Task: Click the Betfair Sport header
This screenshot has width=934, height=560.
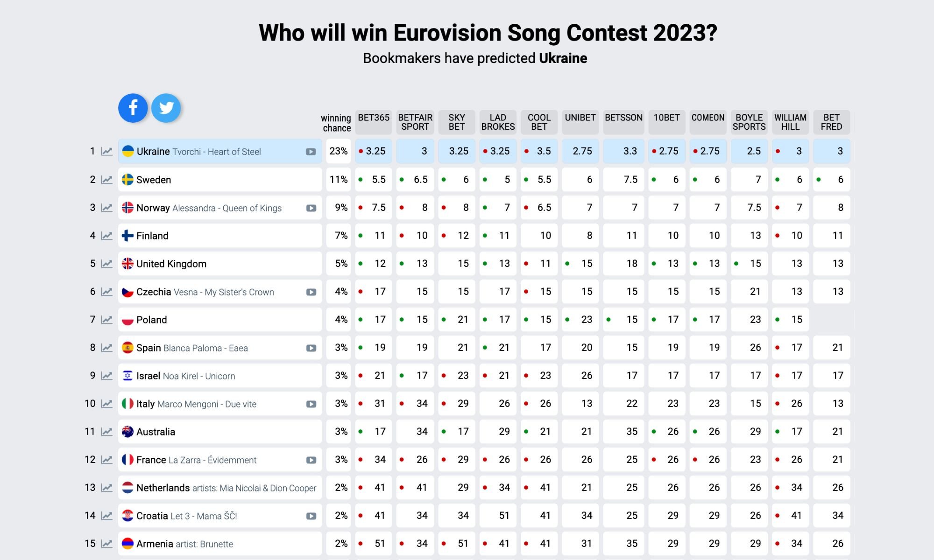Action: (x=415, y=122)
